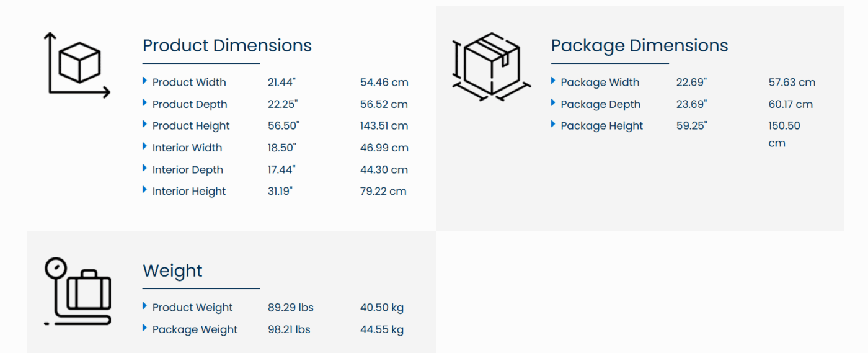Click the arrow beside Package Height
The image size is (868, 353).
553,124
